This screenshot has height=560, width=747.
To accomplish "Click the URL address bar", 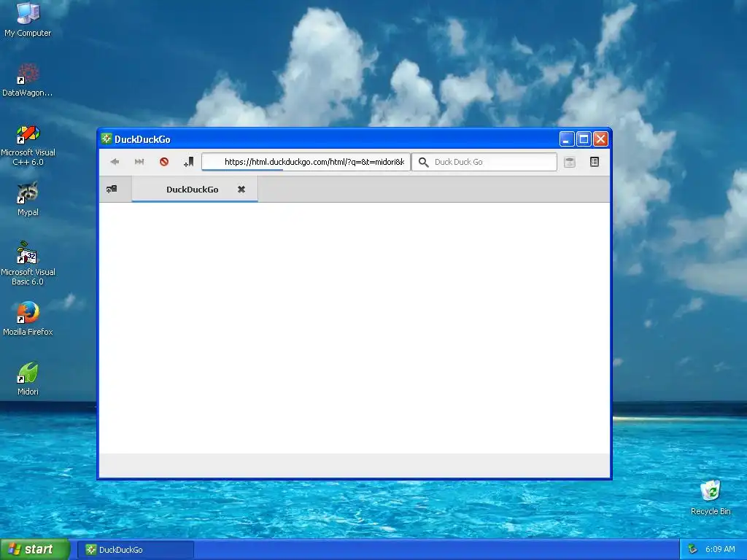I will coord(306,162).
